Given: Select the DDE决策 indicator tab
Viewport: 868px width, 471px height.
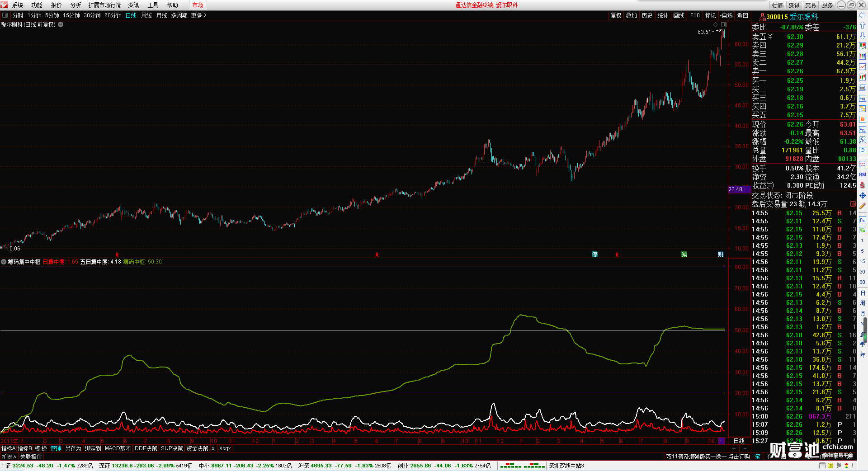Looking at the screenshot, I should tap(146, 448).
